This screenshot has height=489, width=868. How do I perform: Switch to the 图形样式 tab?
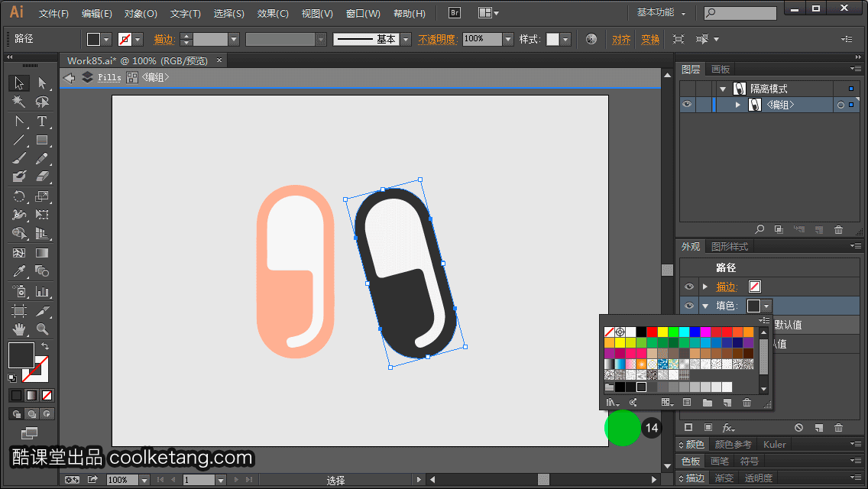point(730,247)
